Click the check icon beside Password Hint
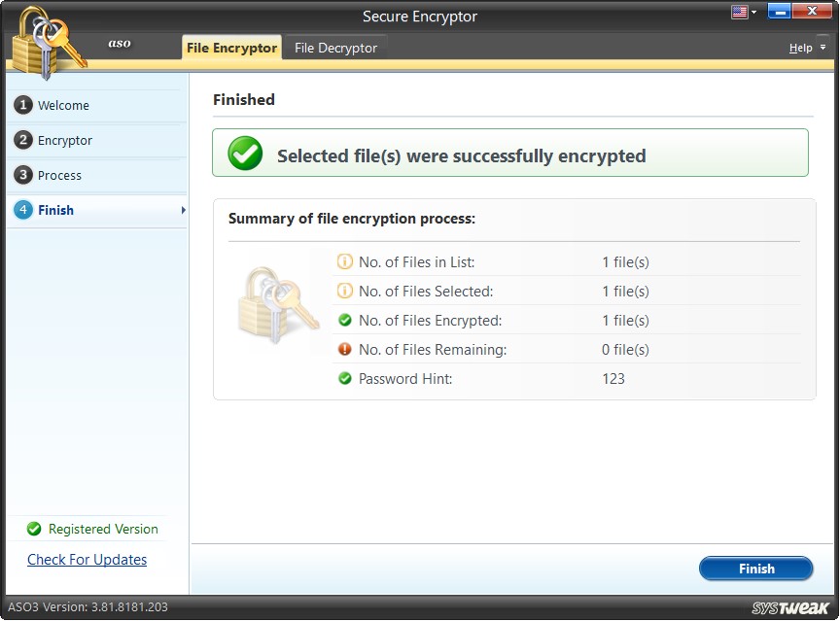The height and width of the screenshot is (621, 840). (x=343, y=378)
